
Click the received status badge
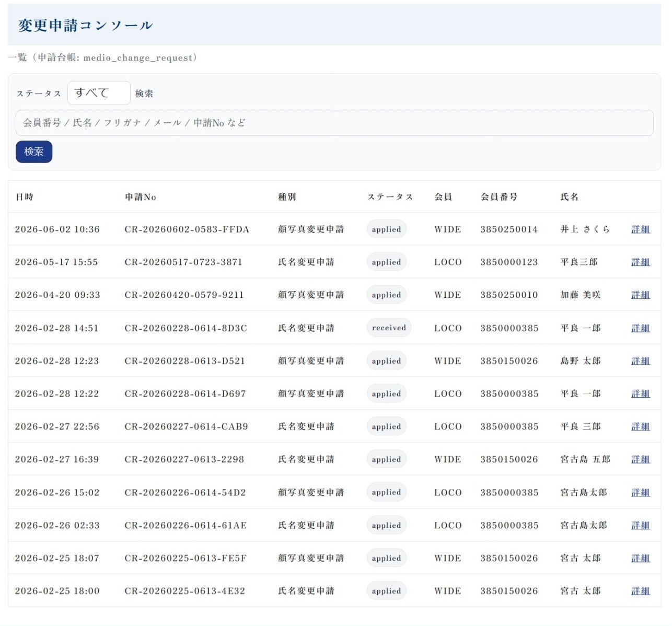pos(389,328)
